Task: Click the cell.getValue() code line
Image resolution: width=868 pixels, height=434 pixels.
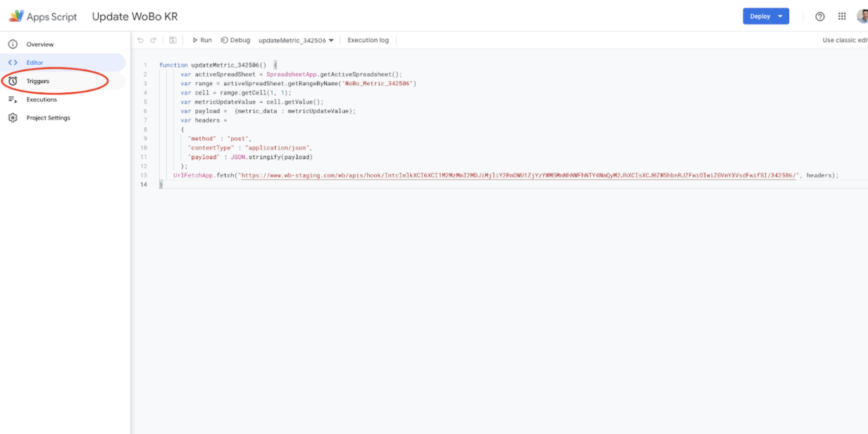Action: coord(252,101)
